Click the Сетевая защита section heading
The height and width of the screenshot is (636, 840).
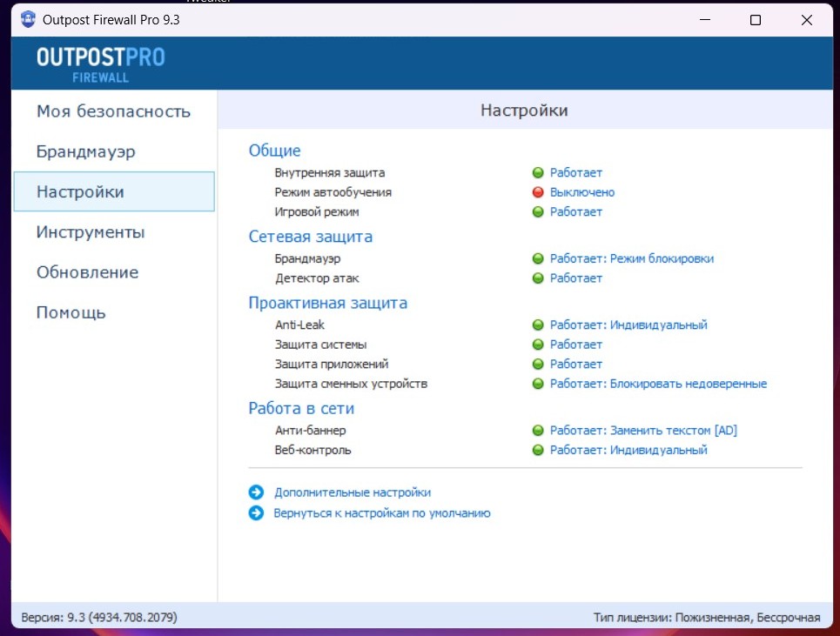tap(311, 237)
